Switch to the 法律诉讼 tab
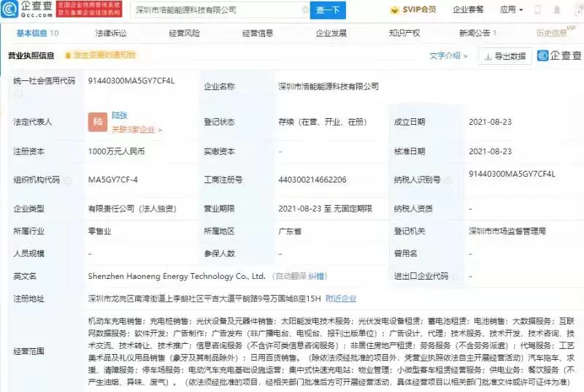584x392 pixels. (110, 34)
